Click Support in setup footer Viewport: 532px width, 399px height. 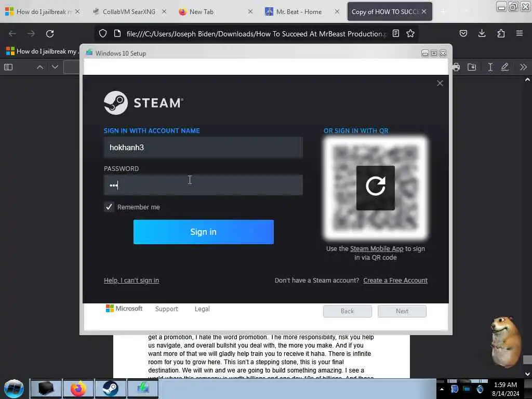click(x=167, y=309)
